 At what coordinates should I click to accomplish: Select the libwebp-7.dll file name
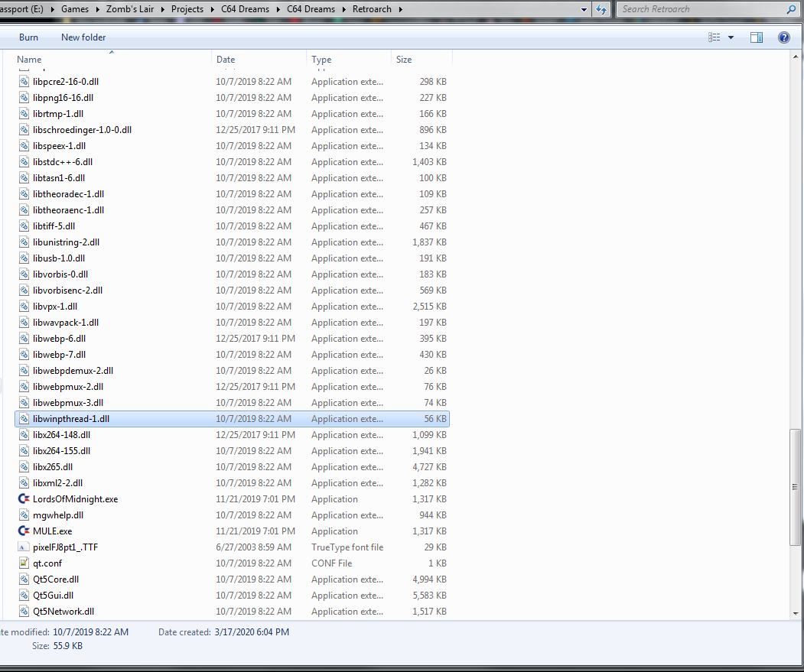(59, 354)
